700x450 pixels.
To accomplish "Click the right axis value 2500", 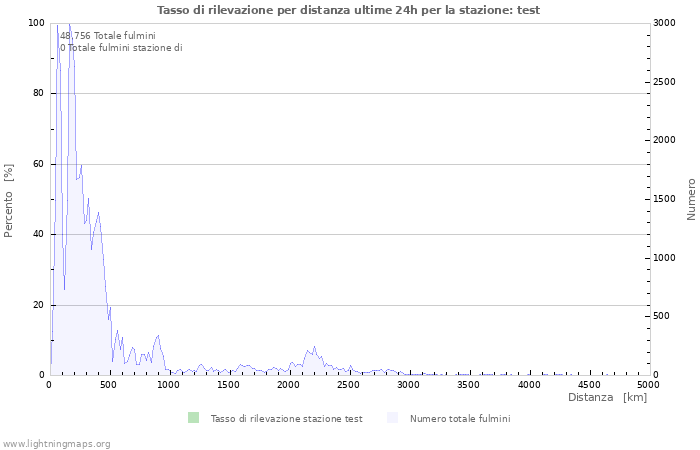I will coord(665,82).
